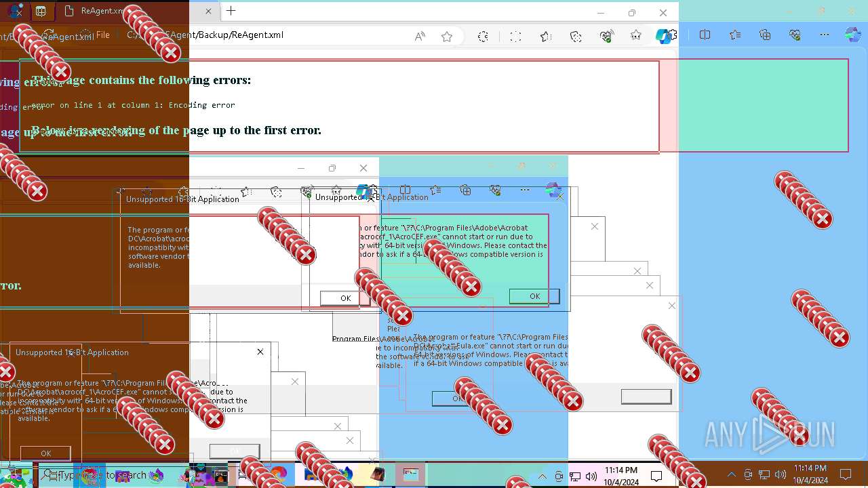Close the topmost cascaded dialog right of teal dialog
The image size is (868, 488).
point(594,226)
